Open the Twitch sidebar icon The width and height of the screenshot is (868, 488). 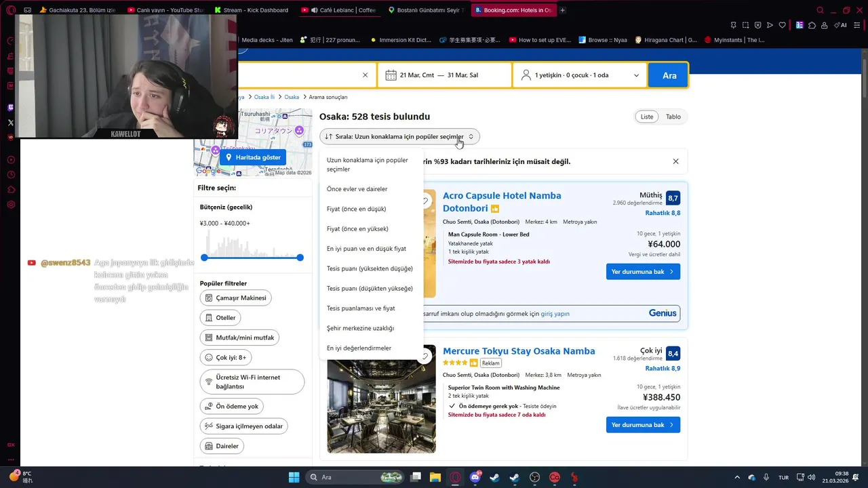(10, 107)
